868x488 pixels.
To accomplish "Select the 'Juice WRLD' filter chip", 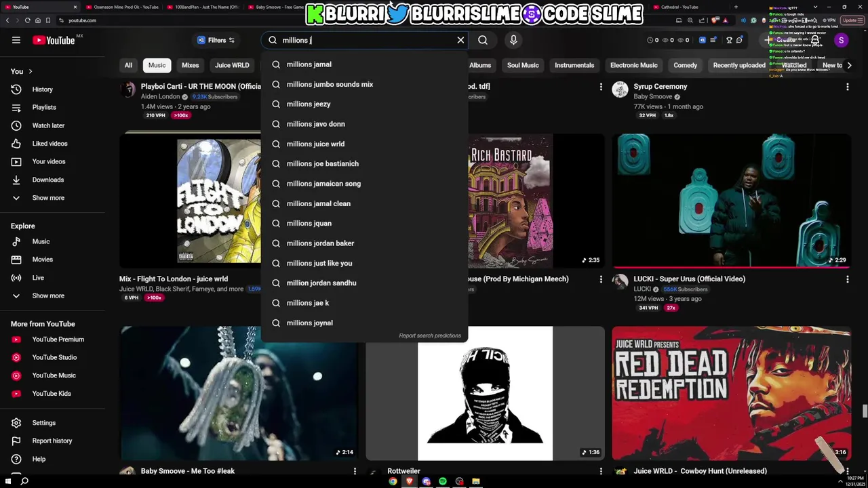I will tap(232, 65).
